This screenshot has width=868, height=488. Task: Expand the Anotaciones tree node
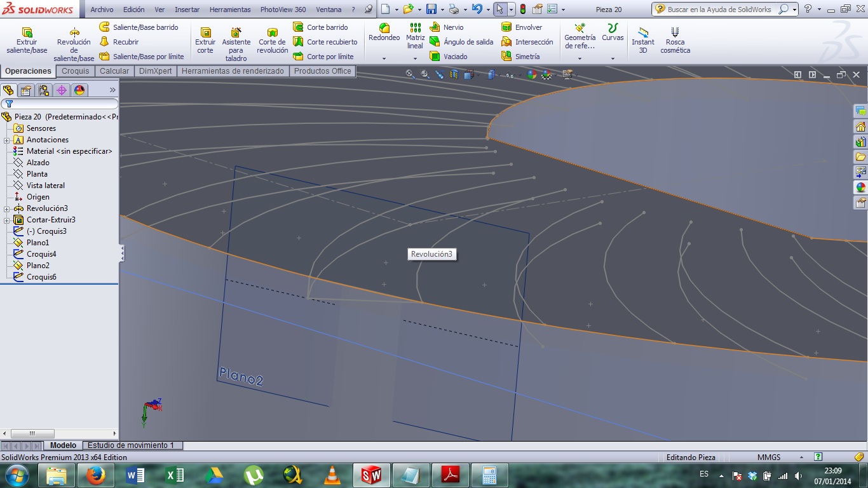(6, 140)
